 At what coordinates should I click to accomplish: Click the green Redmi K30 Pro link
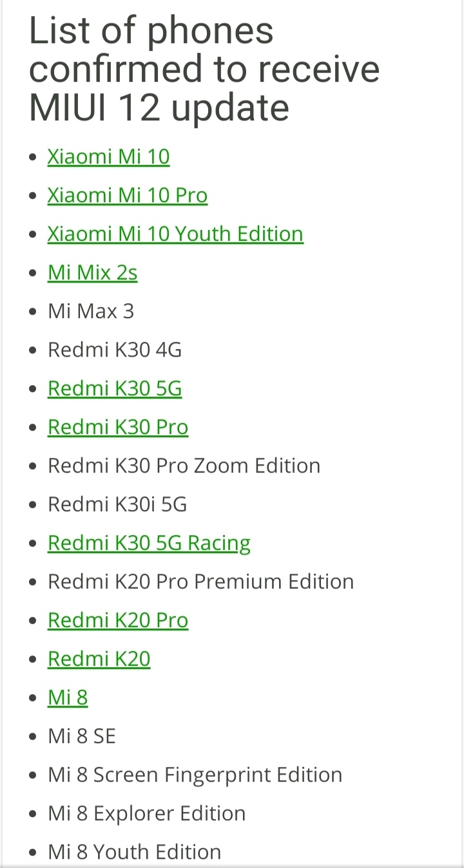pos(118,427)
